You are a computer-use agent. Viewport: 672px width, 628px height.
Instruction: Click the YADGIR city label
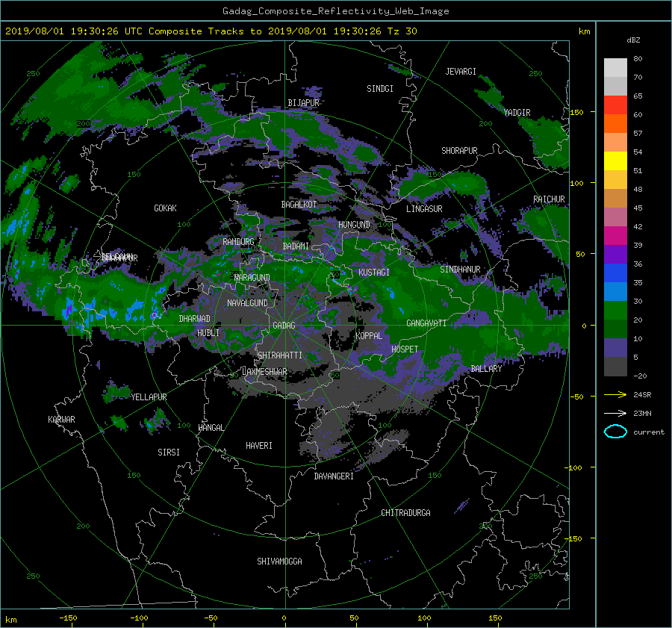(x=517, y=113)
